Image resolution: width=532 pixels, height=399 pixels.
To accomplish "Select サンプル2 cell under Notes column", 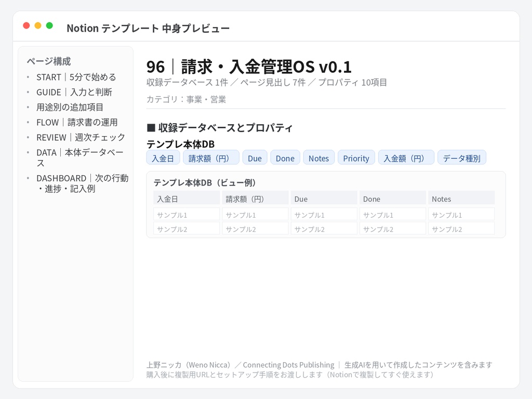I will pyautogui.click(x=461, y=228).
